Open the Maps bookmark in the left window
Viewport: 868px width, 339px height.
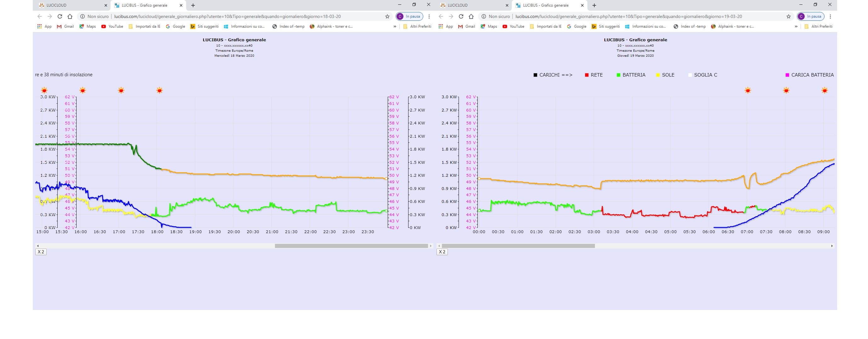88,26
